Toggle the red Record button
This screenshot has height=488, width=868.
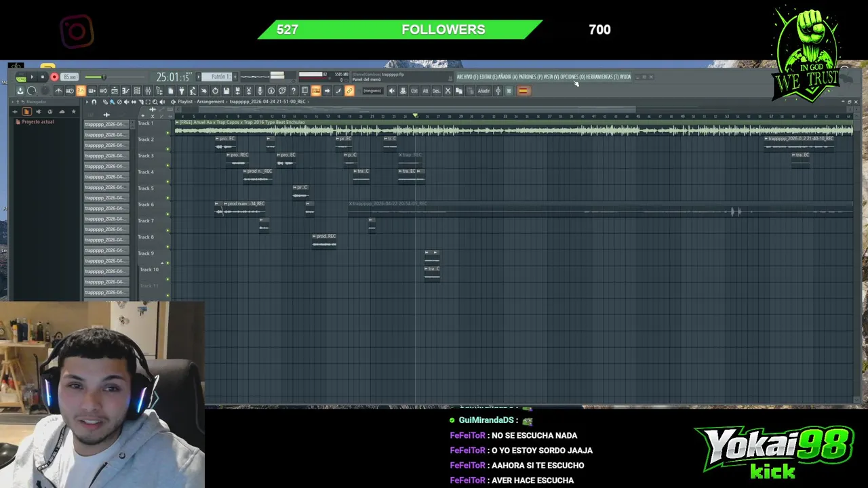(54, 77)
